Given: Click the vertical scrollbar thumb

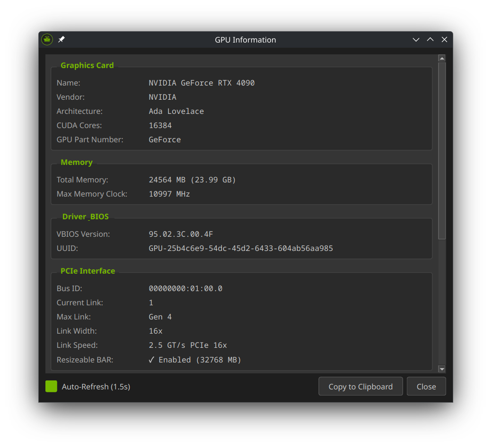Looking at the screenshot, I should (442, 151).
